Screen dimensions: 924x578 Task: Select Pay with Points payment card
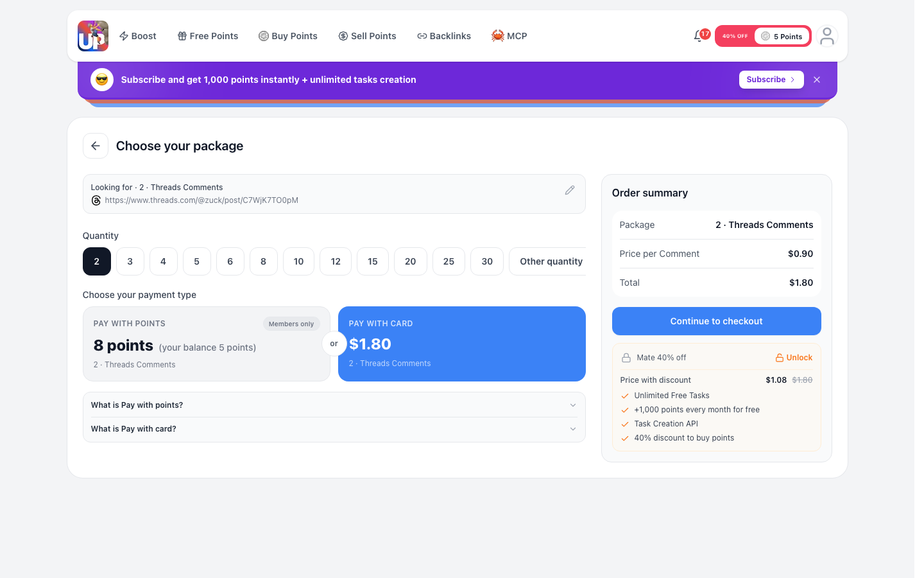[207, 344]
